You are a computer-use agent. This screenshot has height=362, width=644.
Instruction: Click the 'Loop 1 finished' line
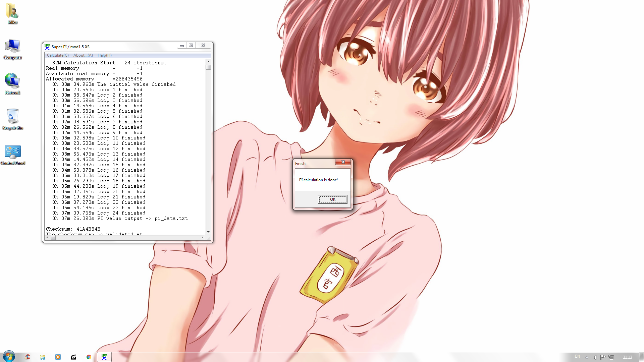(97, 90)
